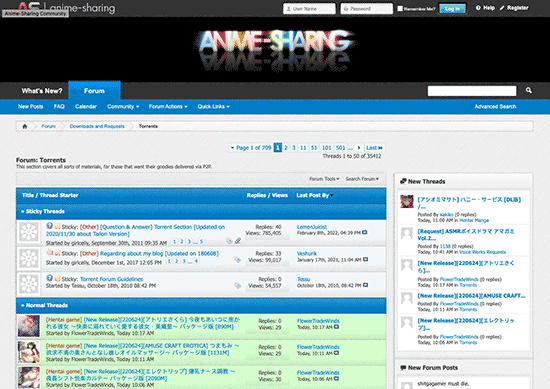The height and width of the screenshot is (389, 550).
Task: Open Quick Links dropdown menu
Action: point(213,107)
